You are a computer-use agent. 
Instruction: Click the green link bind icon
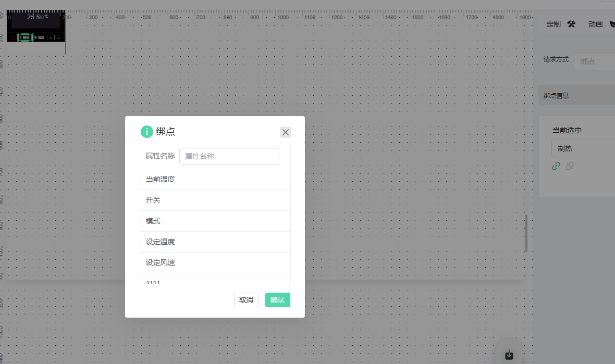[x=556, y=167]
